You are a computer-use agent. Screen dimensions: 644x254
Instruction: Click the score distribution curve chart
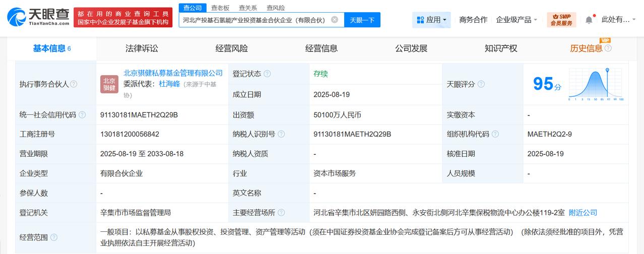point(596,84)
